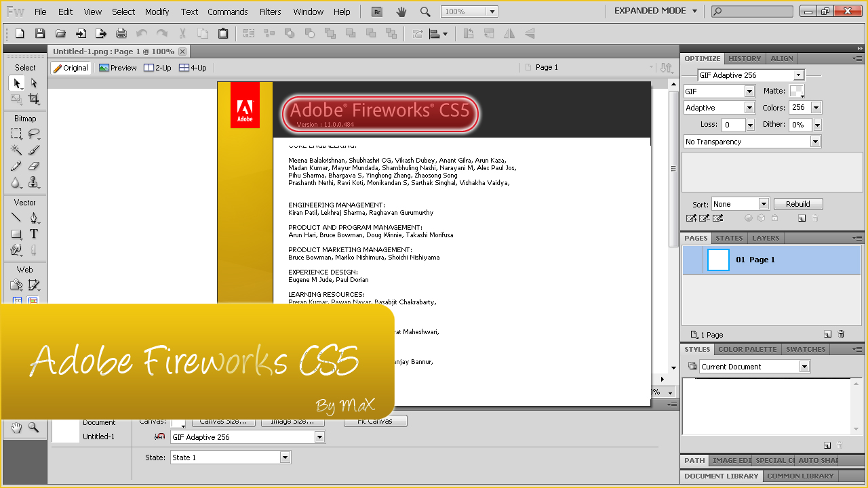Screen dimensions: 868x488
Task: Select the 01 Page 1 thumbnail
Action: pos(718,260)
